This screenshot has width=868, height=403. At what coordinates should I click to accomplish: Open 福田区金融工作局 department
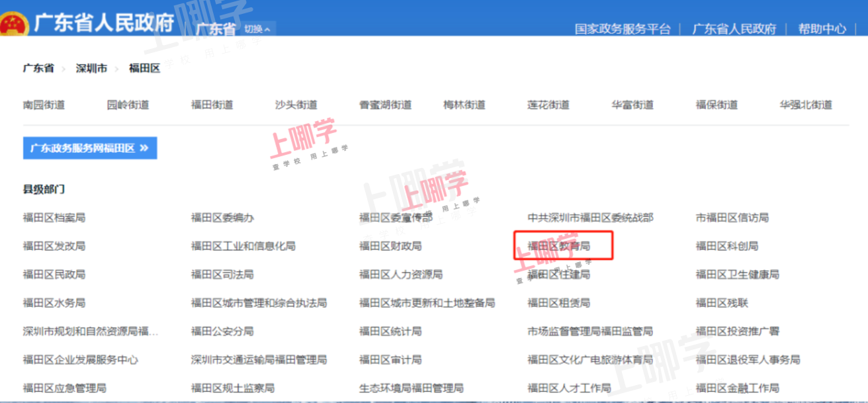coord(737,388)
